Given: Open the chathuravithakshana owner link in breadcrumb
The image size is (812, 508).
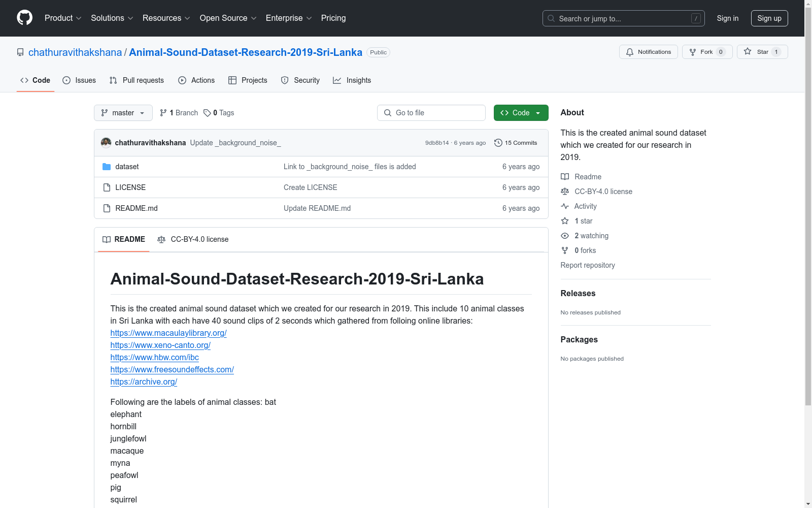Looking at the screenshot, I should [75, 52].
